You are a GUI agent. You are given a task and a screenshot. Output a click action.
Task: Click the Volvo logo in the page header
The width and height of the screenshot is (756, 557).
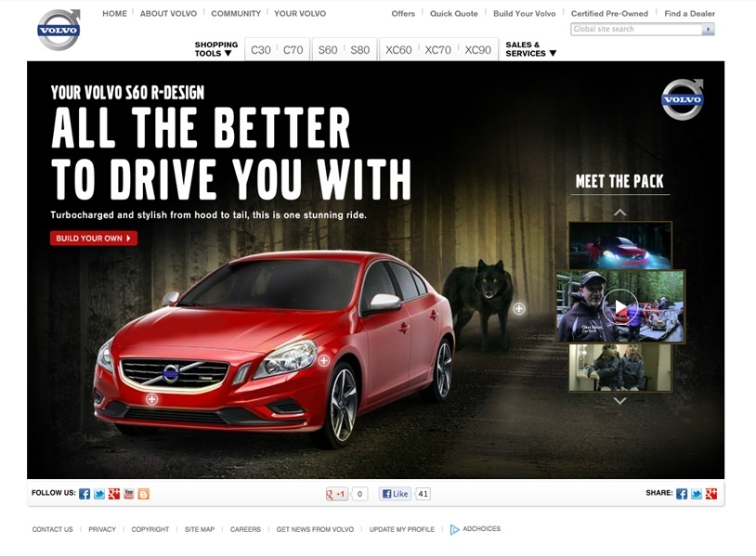(59, 30)
